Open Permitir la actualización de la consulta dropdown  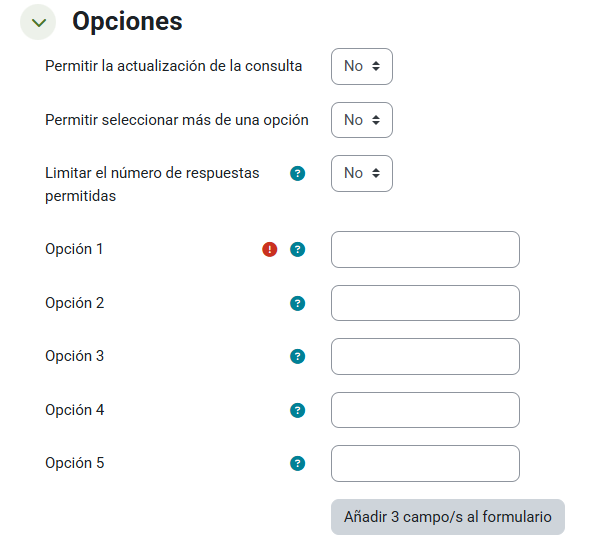coord(361,66)
